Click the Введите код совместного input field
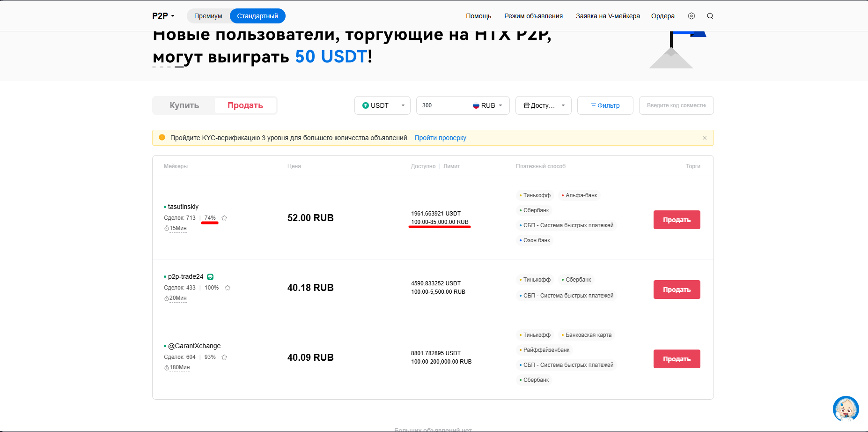 pos(677,105)
